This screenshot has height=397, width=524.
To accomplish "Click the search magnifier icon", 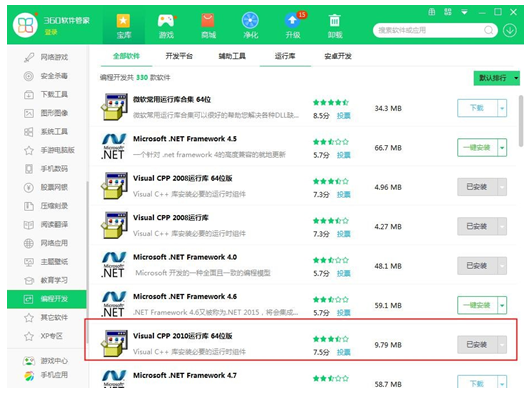I will coord(489,30).
